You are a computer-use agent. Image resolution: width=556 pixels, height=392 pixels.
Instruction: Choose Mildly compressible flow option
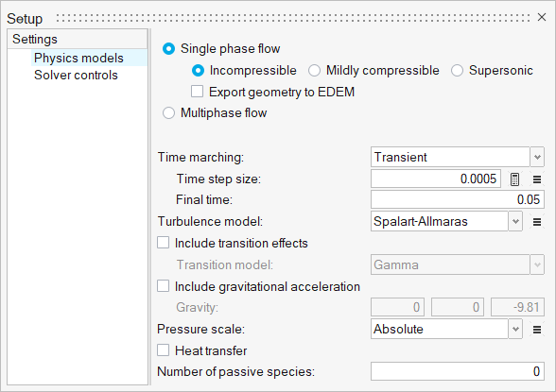[314, 71]
